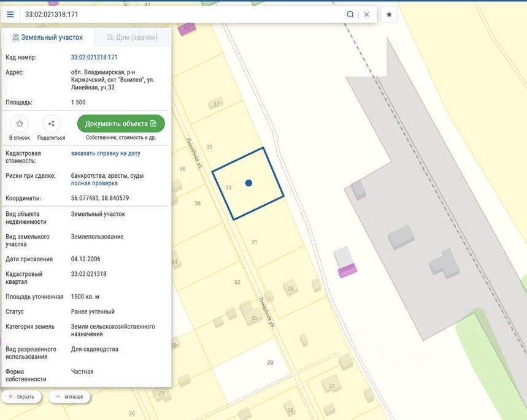Click parcel 28 on the map

coord(270,362)
